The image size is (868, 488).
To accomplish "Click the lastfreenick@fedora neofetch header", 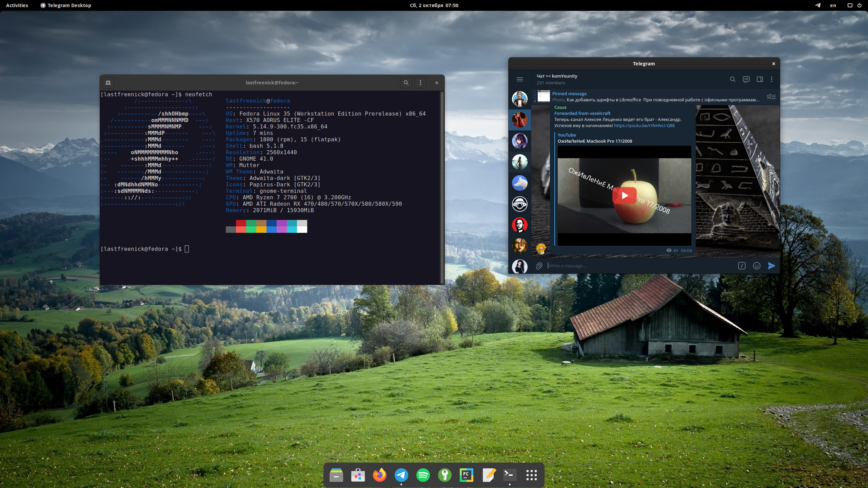I will [x=258, y=101].
